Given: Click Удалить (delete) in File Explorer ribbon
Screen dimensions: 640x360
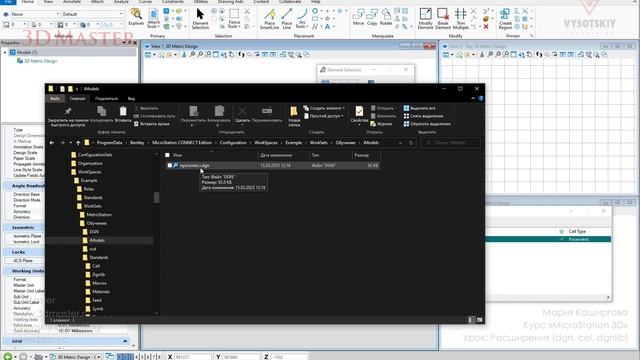Looking at the screenshot, I should pyautogui.click(x=242, y=115).
